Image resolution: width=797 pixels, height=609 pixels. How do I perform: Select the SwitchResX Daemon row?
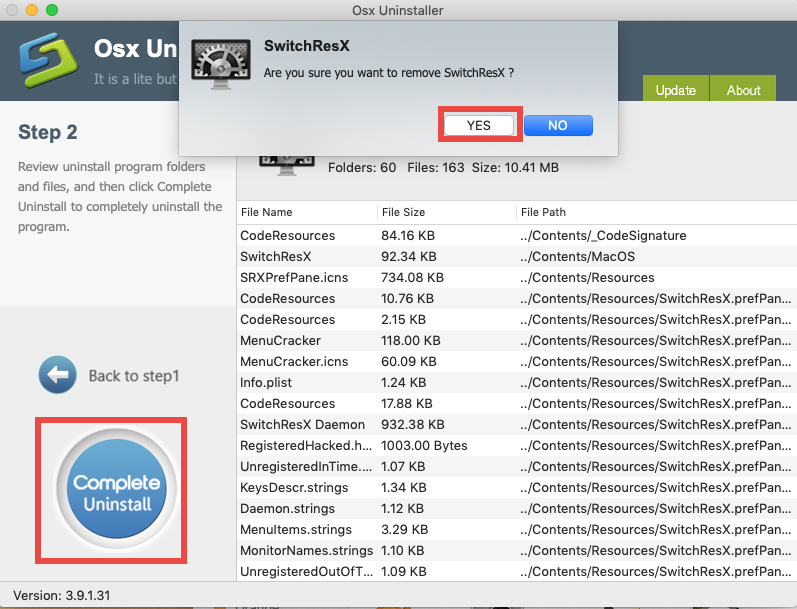[x=516, y=424]
